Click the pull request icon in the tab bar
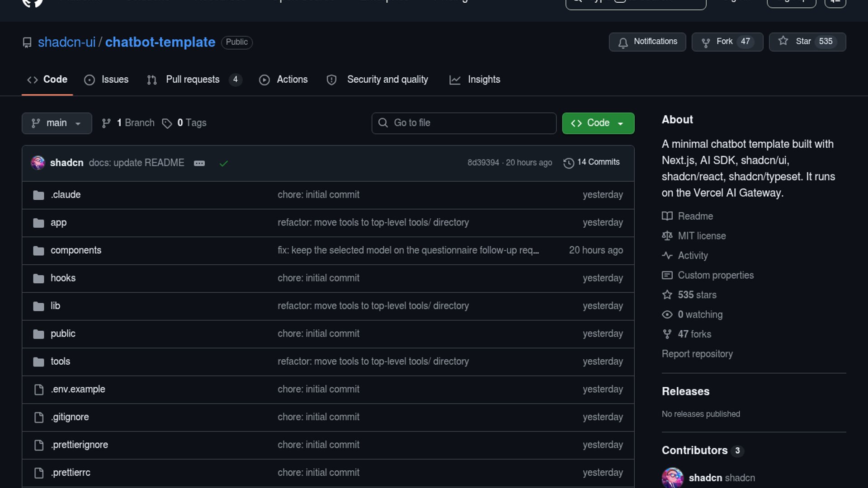Screen dimensions: 868x488 click(x=152, y=80)
